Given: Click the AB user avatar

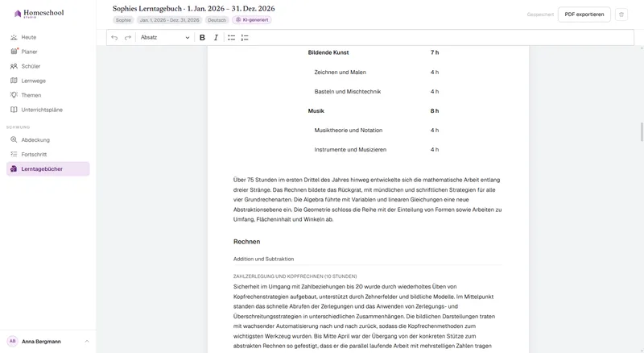Looking at the screenshot, I should (x=12, y=341).
